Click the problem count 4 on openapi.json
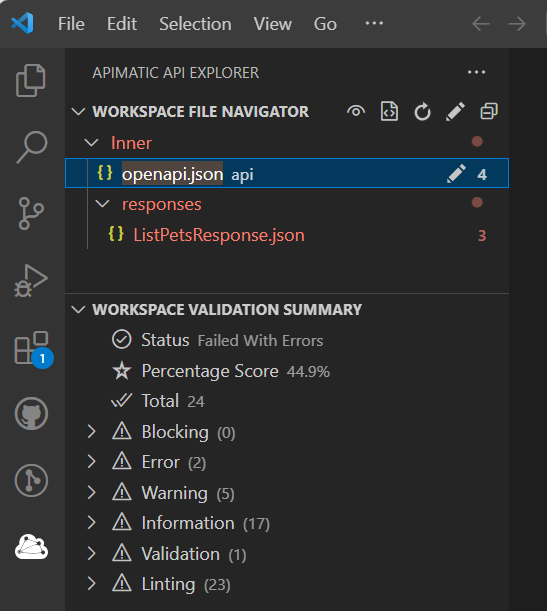This screenshot has height=611, width=547. click(x=482, y=174)
